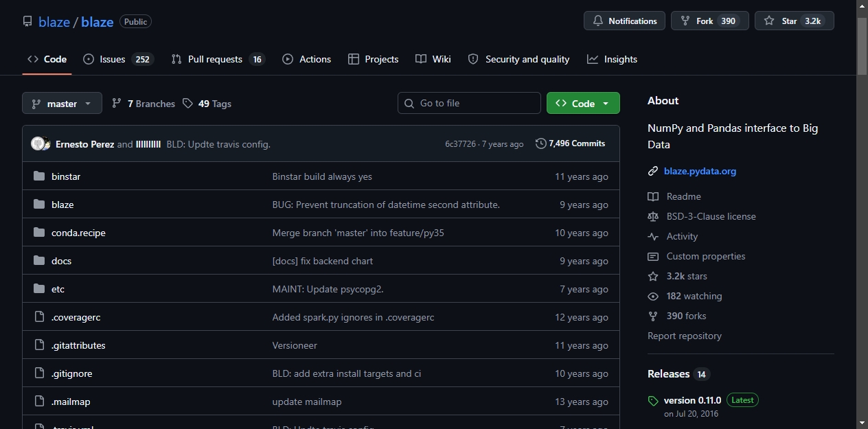The width and height of the screenshot is (868, 429).
Task: View the Insights tab
Action: pos(612,59)
